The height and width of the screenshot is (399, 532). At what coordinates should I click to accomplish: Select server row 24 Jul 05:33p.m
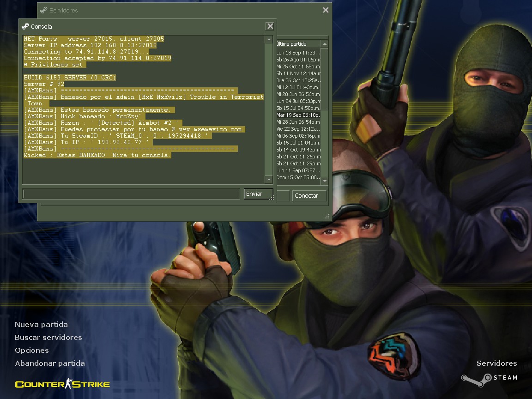click(x=298, y=101)
